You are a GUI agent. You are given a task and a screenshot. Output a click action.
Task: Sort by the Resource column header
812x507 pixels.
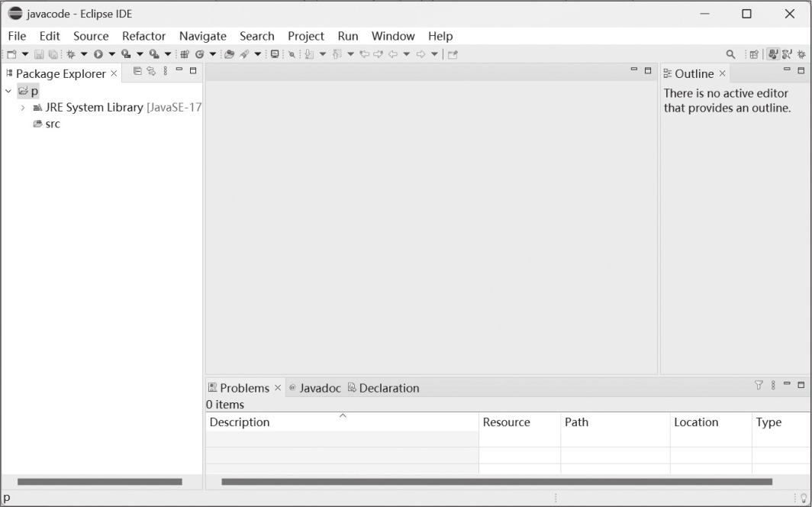[x=520, y=422]
